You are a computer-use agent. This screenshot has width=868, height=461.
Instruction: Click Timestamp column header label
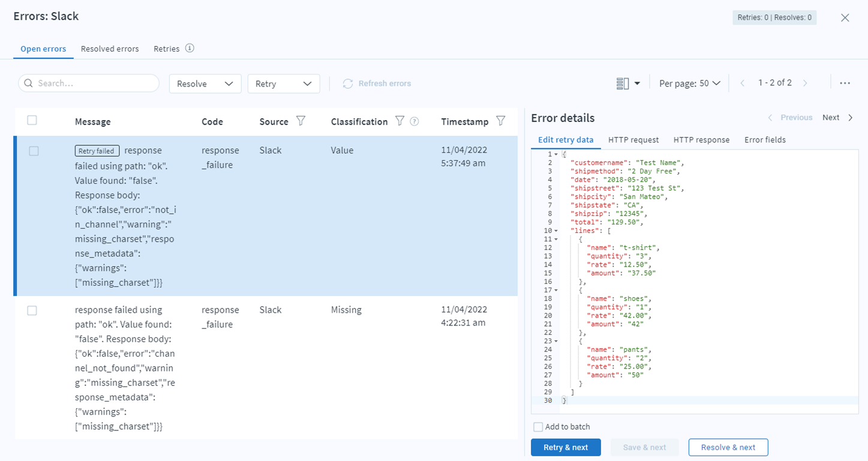465,122
